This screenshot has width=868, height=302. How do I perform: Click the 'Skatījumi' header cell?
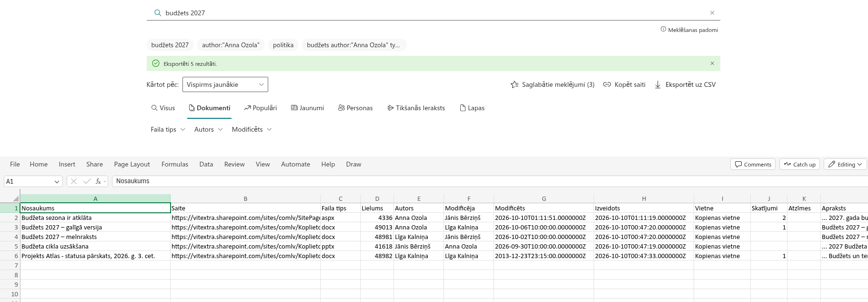pyautogui.click(x=768, y=208)
